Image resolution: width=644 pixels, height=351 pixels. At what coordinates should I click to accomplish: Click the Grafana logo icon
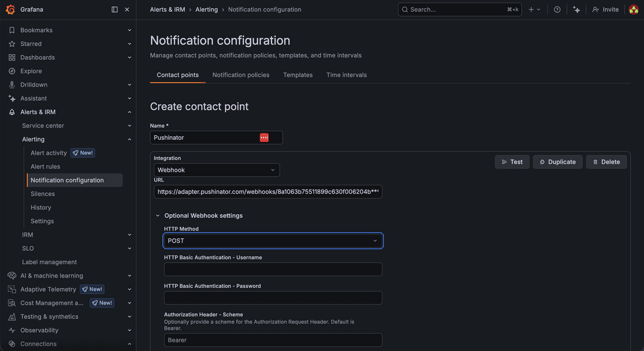(x=10, y=10)
